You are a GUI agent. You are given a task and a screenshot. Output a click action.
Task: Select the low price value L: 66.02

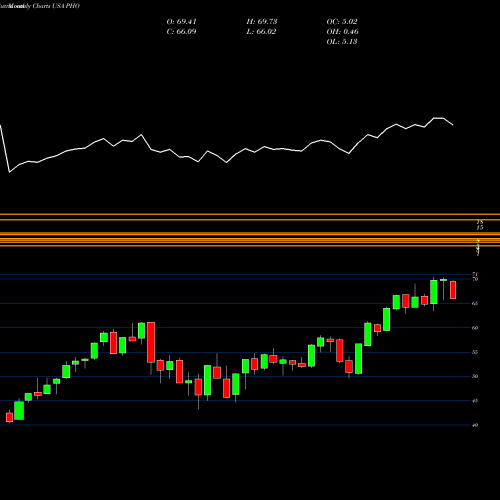pos(261,32)
